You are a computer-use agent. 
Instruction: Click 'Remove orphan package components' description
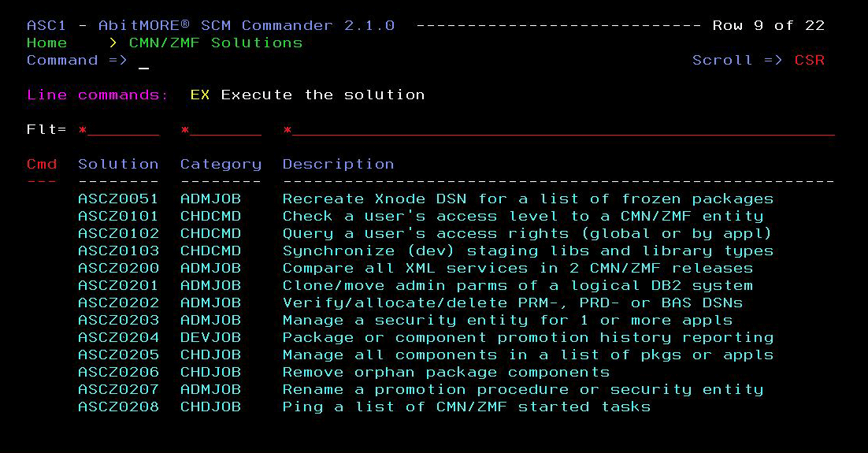pos(446,373)
